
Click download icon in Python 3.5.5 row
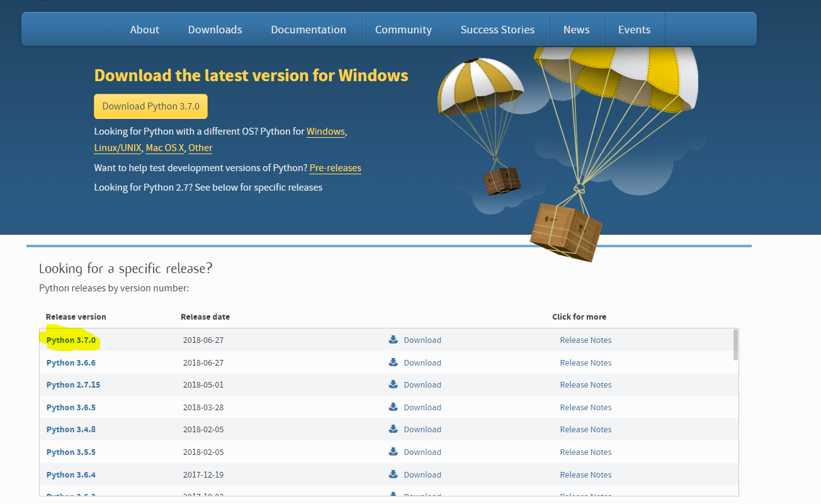coord(393,452)
